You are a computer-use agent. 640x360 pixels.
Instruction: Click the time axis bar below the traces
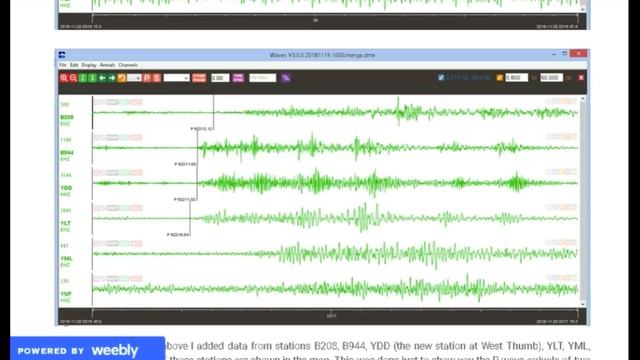[322, 316]
